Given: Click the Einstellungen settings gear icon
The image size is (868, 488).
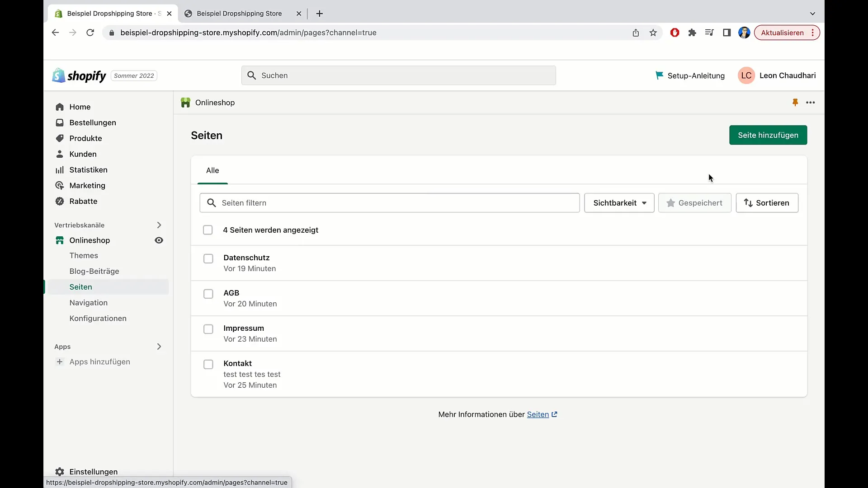Looking at the screenshot, I should (60, 471).
